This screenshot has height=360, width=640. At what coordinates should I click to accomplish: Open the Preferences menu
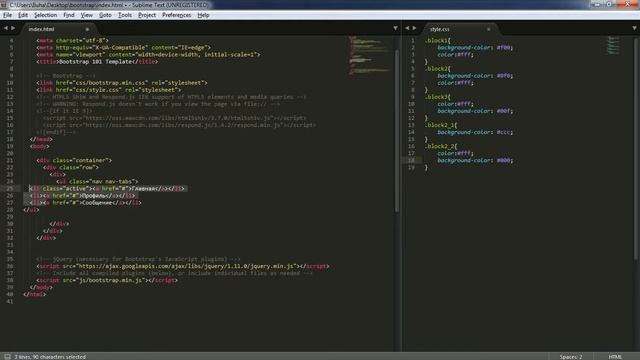point(176,15)
